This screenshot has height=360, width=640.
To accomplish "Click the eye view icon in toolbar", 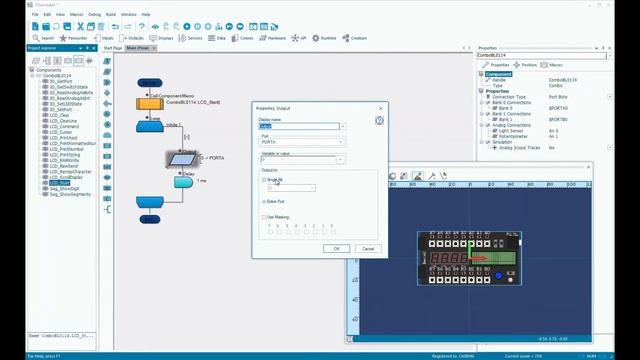I will point(155,27).
